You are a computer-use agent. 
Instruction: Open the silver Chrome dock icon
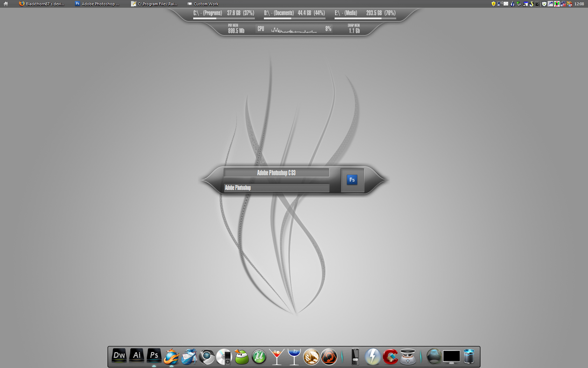coord(206,357)
